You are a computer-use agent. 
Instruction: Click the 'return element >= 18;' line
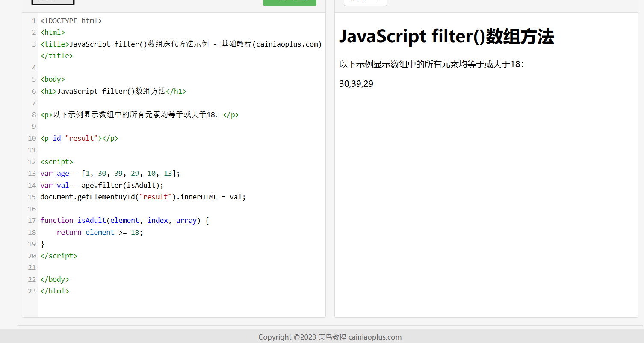coord(100,232)
